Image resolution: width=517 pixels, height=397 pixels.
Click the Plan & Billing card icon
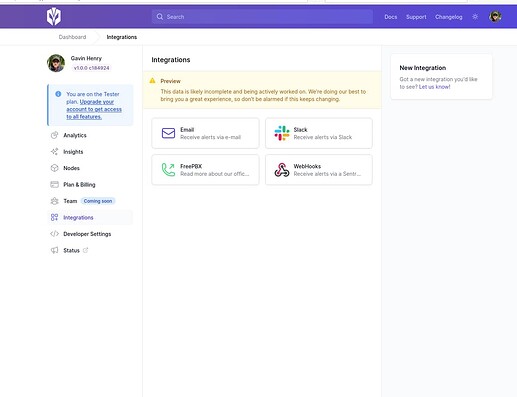pos(54,184)
